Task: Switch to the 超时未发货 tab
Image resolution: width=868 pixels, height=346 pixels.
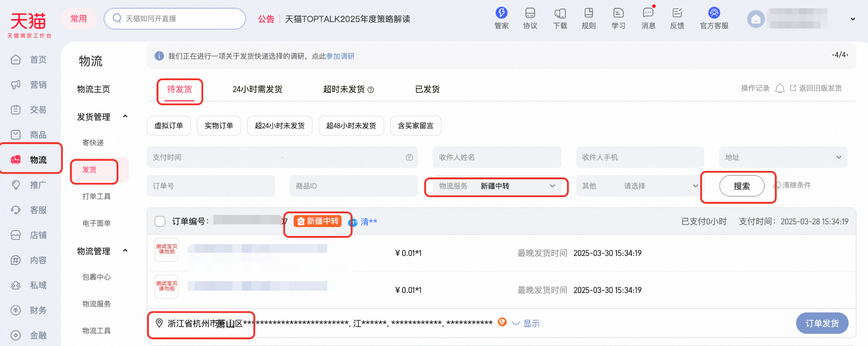Action: pyautogui.click(x=344, y=89)
